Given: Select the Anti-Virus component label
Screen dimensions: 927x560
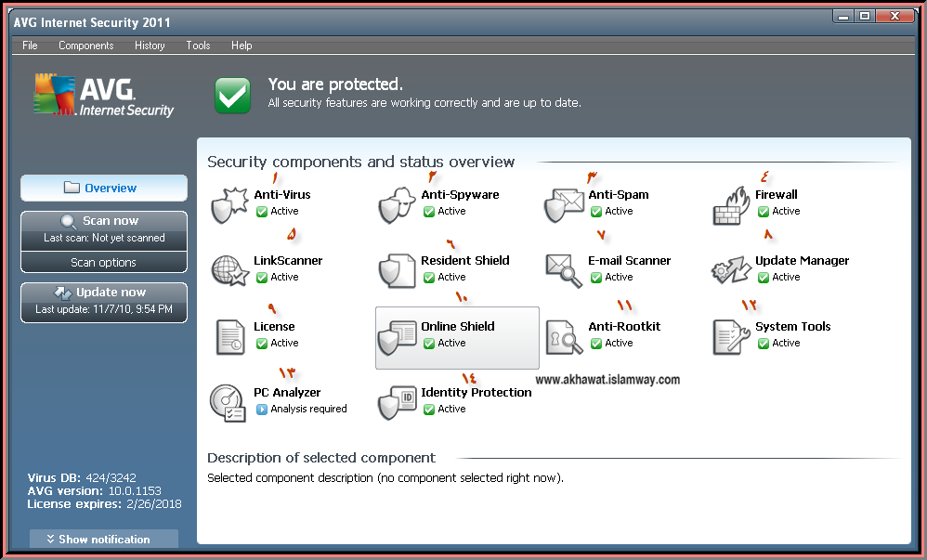Looking at the screenshot, I should click(x=282, y=194).
